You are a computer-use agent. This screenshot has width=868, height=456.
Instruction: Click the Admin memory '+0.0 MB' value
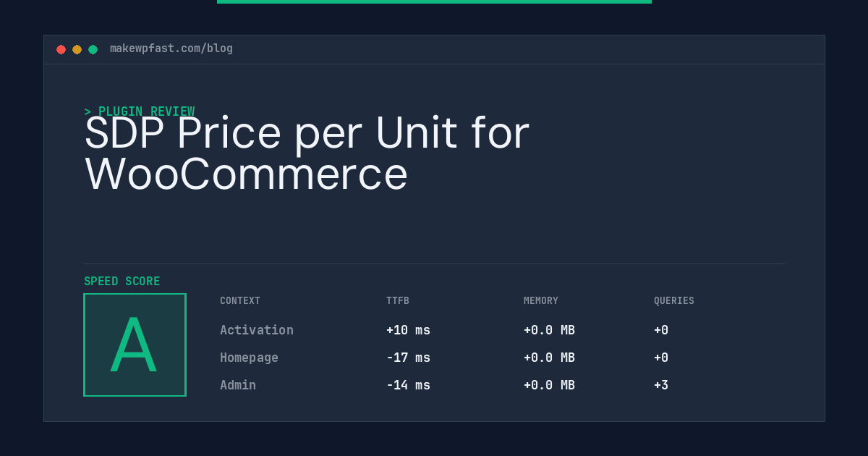click(549, 385)
